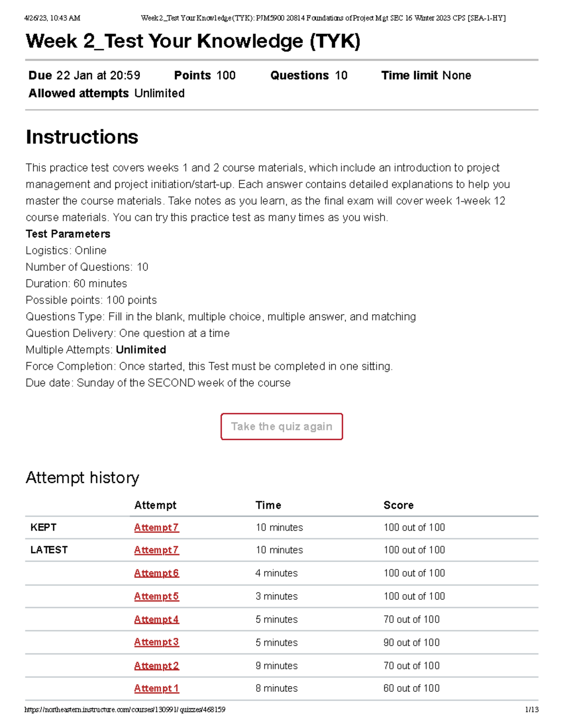Click the Instructions heading
This screenshot has height=728, width=563.
[82, 137]
